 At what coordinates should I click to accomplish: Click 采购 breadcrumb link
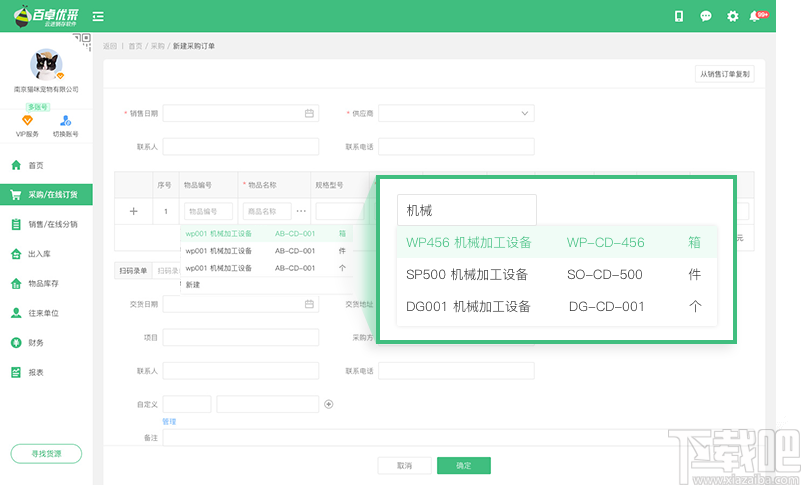(158, 46)
